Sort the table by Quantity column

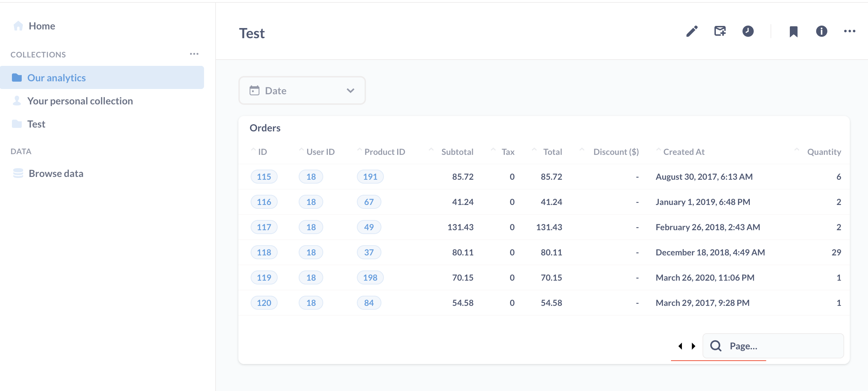pos(823,152)
